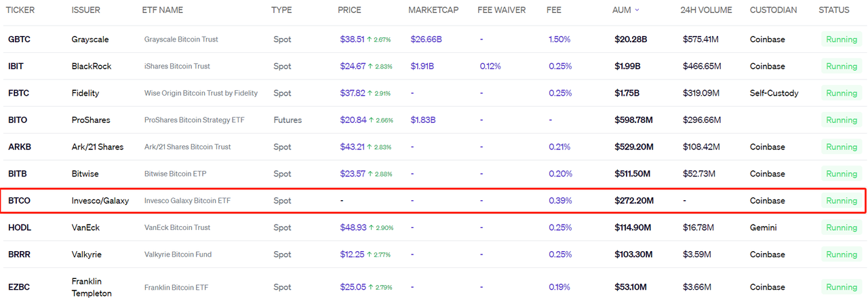Image resolution: width=868 pixels, height=302 pixels.
Task: Click the $24.67 price for IBIT
Action: pyautogui.click(x=353, y=67)
